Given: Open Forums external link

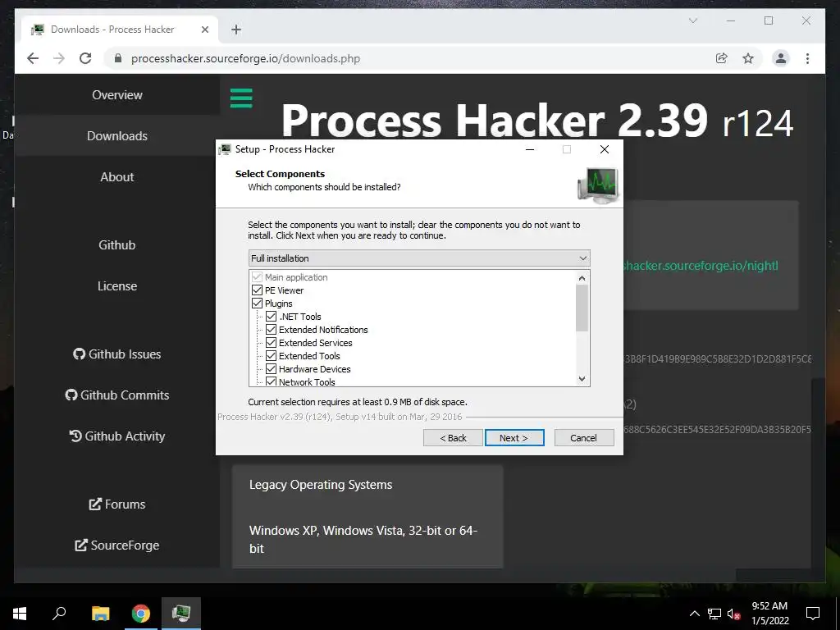Looking at the screenshot, I should 116,504.
